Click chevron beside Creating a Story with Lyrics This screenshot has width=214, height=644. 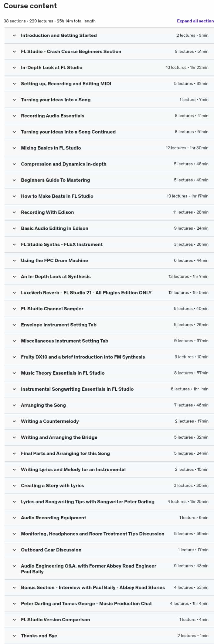14,486
